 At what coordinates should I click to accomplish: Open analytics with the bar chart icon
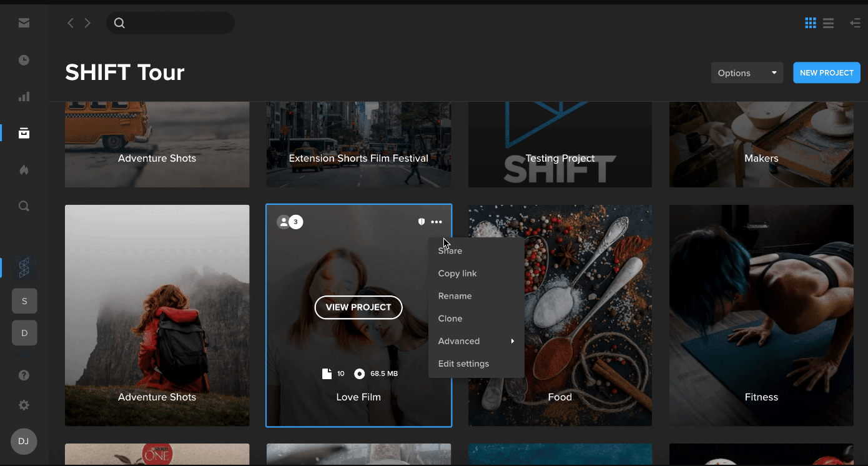[24, 96]
